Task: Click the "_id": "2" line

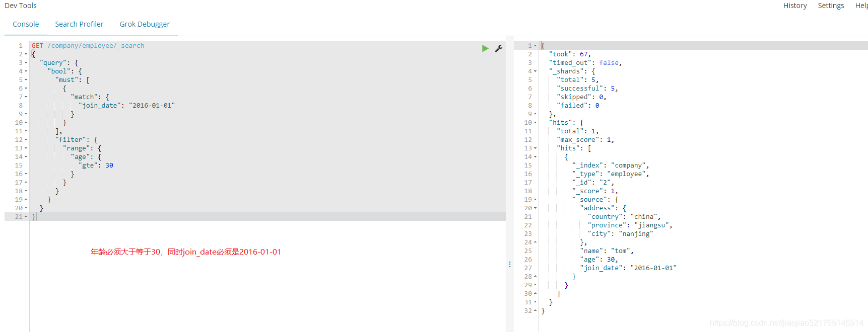Action: [x=593, y=183]
